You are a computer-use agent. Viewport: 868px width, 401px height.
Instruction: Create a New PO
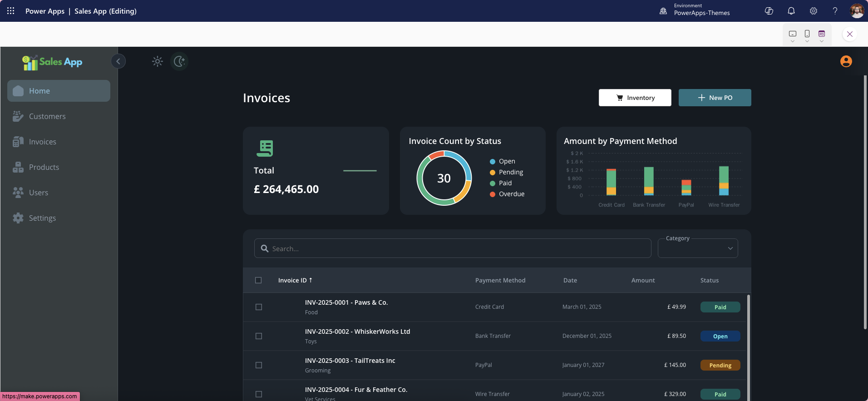715,98
